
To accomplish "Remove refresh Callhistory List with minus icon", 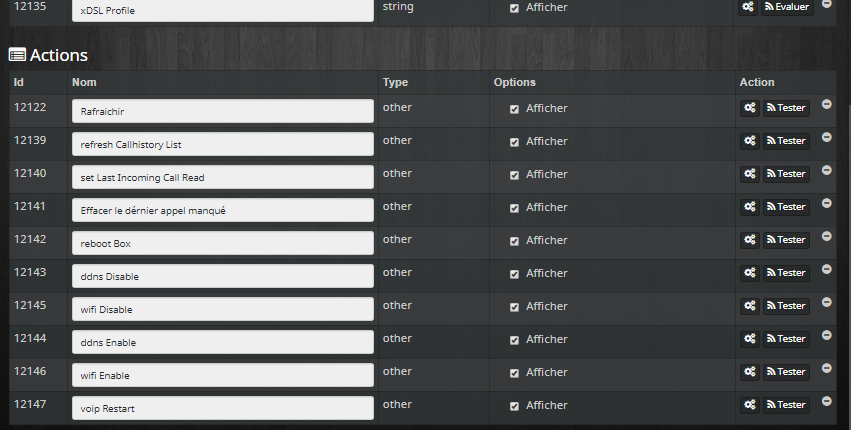I will point(827,137).
